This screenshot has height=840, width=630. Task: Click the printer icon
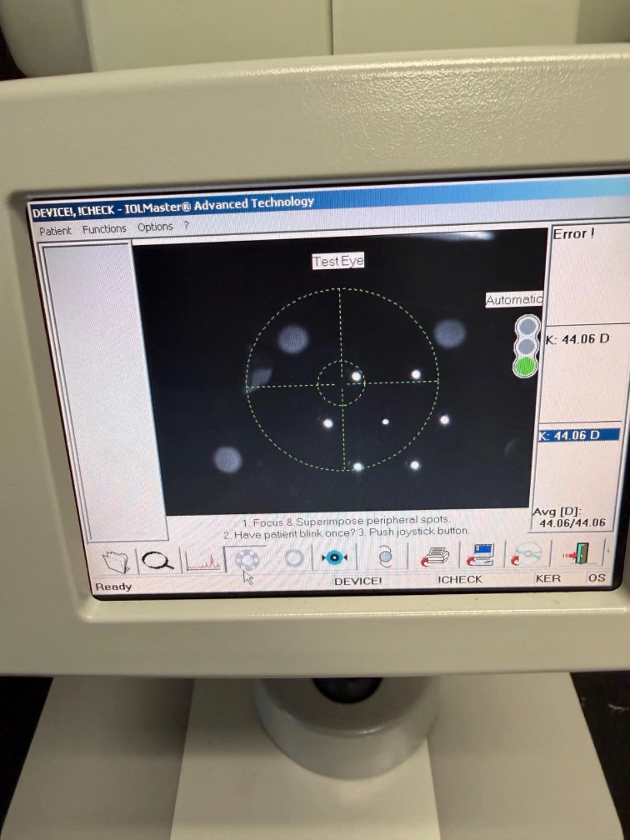[435, 555]
